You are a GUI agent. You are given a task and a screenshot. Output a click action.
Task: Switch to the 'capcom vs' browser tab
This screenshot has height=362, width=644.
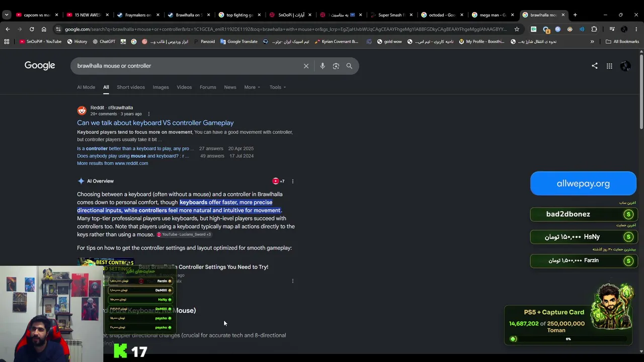coord(37,15)
